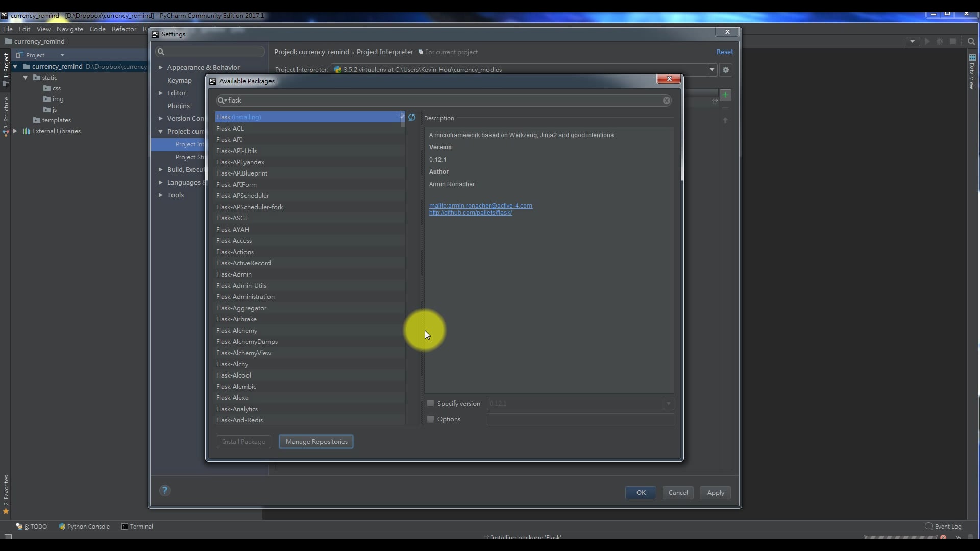Select Flask-Admin in package list
980x551 pixels.
(234, 274)
